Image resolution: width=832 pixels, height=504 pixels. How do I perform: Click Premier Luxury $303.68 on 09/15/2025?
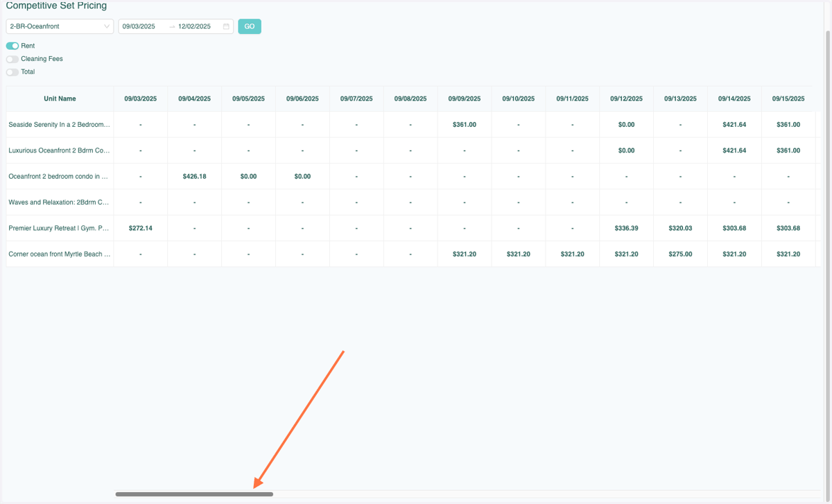789,228
